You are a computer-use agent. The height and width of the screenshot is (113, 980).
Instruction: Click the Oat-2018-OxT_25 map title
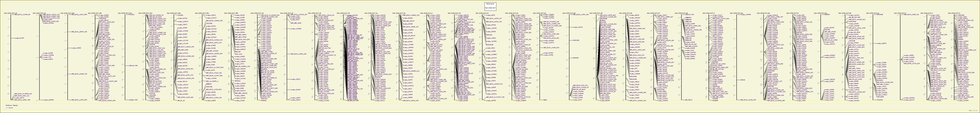(x=596, y=13)
